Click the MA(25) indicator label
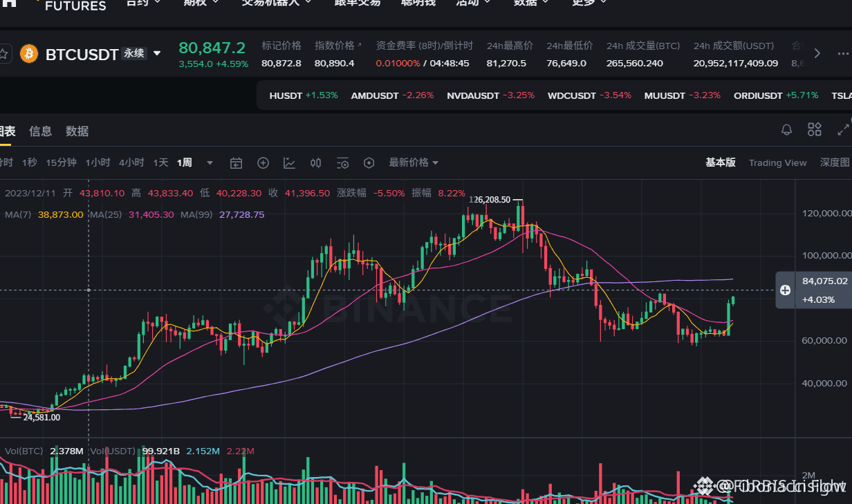Viewport: 852px width, 504px height. 105,214
